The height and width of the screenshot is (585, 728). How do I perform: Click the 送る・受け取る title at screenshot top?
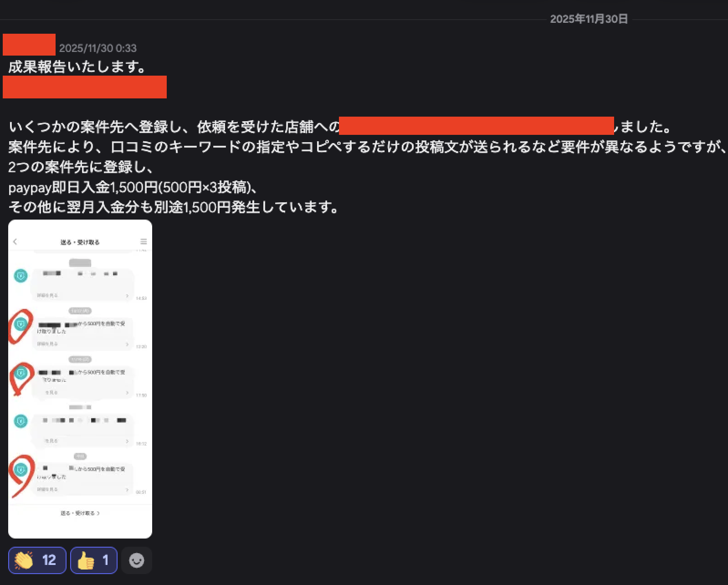pyautogui.click(x=80, y=242)
